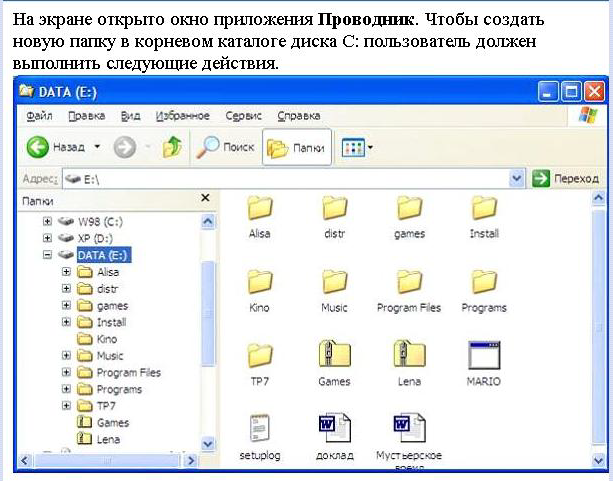
Task: Open the Сервис menu
Action: coord(243,116)
